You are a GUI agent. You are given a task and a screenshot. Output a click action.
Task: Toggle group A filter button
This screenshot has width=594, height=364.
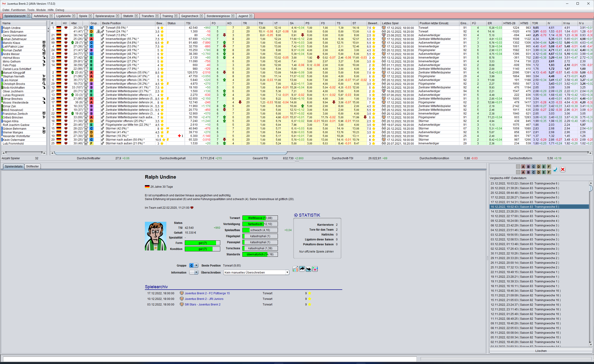523,167
